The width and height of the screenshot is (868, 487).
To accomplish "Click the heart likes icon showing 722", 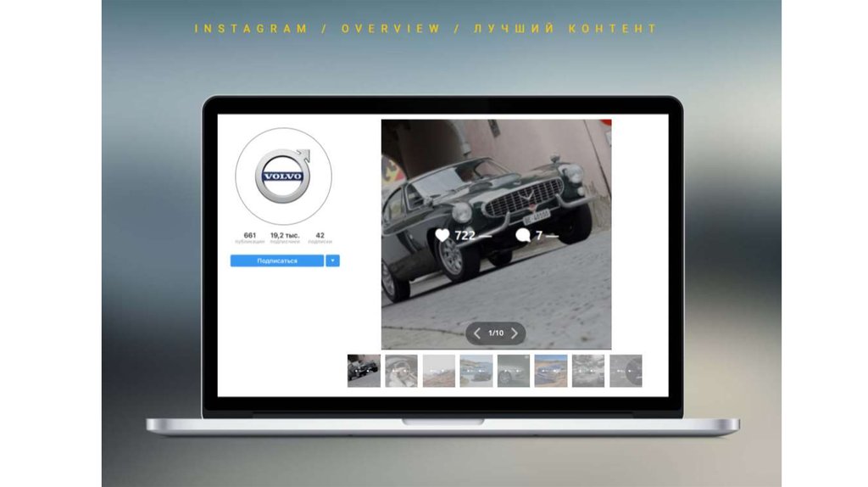I will (442, 236).
